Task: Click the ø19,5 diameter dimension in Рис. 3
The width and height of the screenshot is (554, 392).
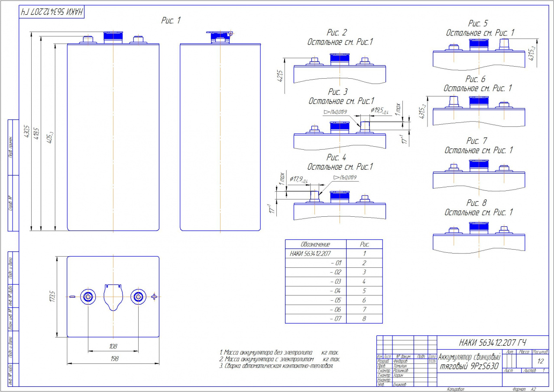Action: [379, 111]
